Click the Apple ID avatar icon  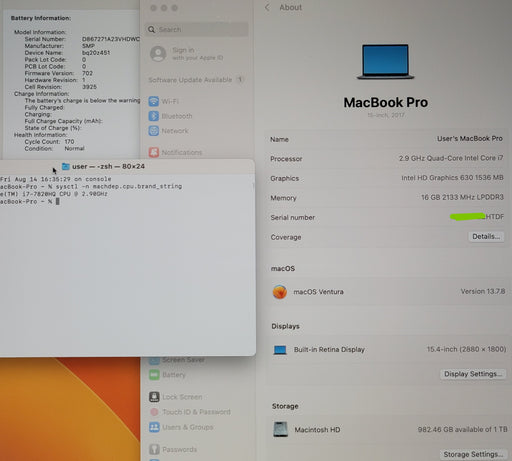pos(158,54)
